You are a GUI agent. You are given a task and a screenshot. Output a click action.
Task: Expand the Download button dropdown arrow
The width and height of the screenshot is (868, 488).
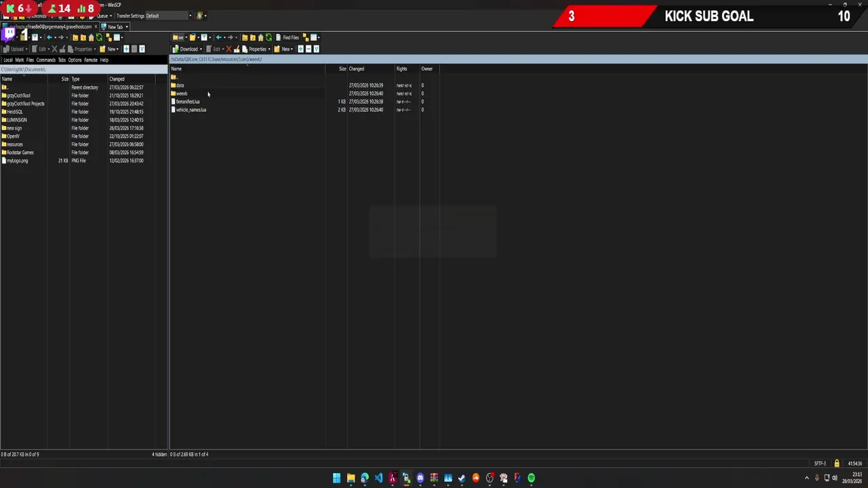[x=201, y=49]
